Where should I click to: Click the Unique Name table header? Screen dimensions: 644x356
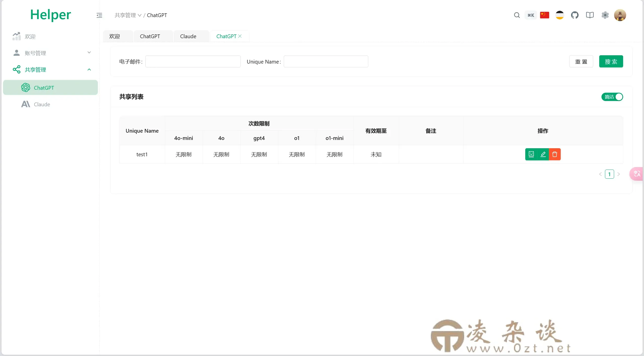(142, 131)
